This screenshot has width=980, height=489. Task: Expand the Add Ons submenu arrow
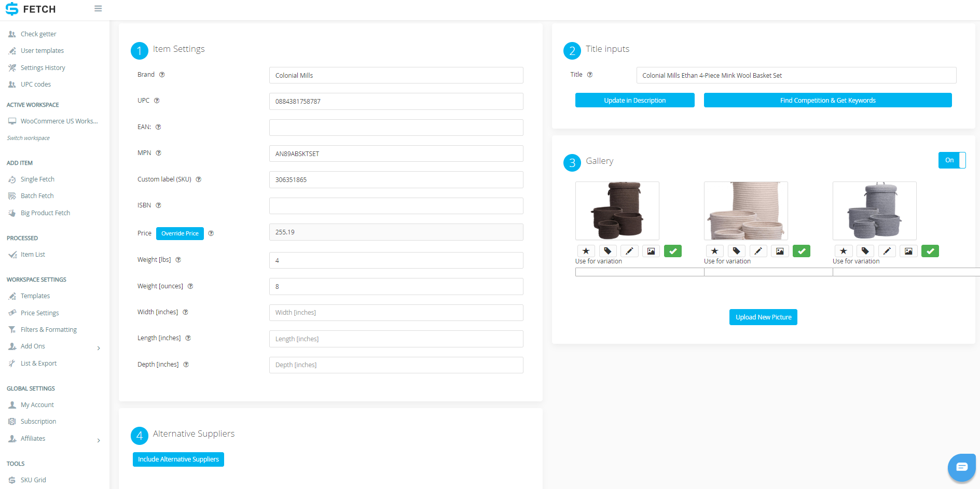(x=99, y=348)
